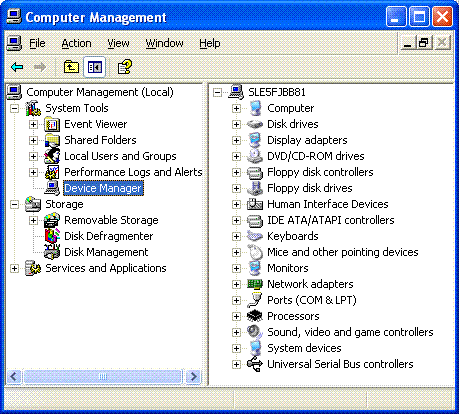Collapse the Storage node

pos(14,204)
